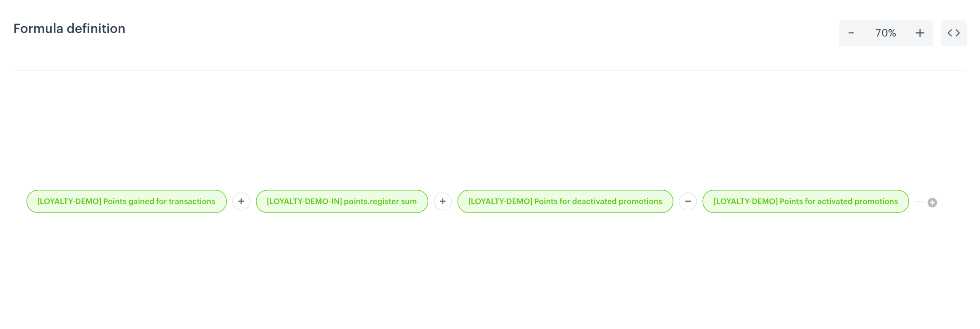
Task: Select the Points for activated promotions node
Action: [x=805, y=201]
